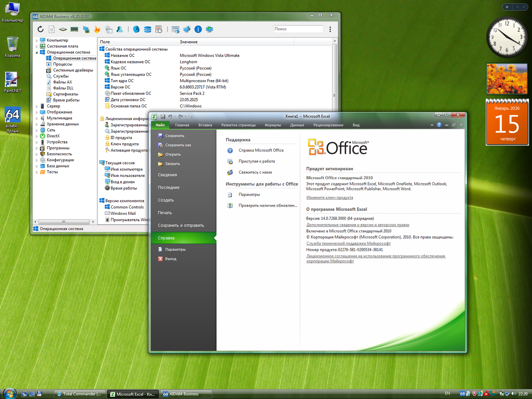Open AIDA64 report page icon
532x399 pixels.
[x=52, y=29]
